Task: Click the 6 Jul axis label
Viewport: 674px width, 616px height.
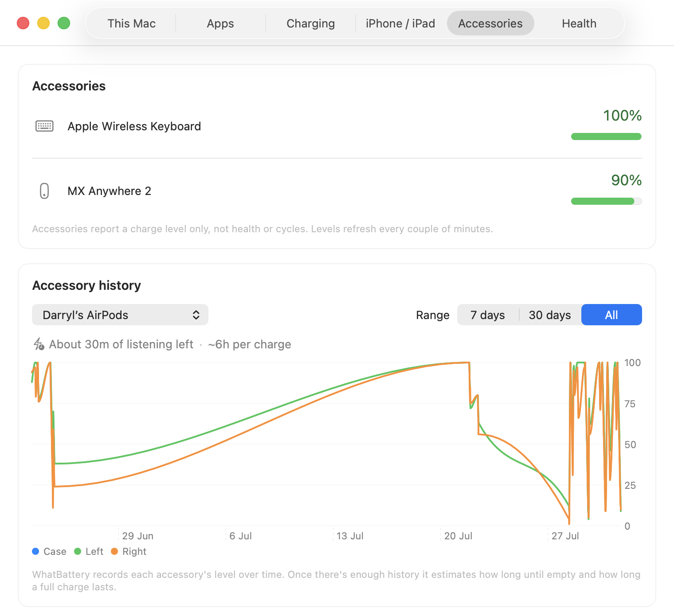Action: tap(241, 536)
